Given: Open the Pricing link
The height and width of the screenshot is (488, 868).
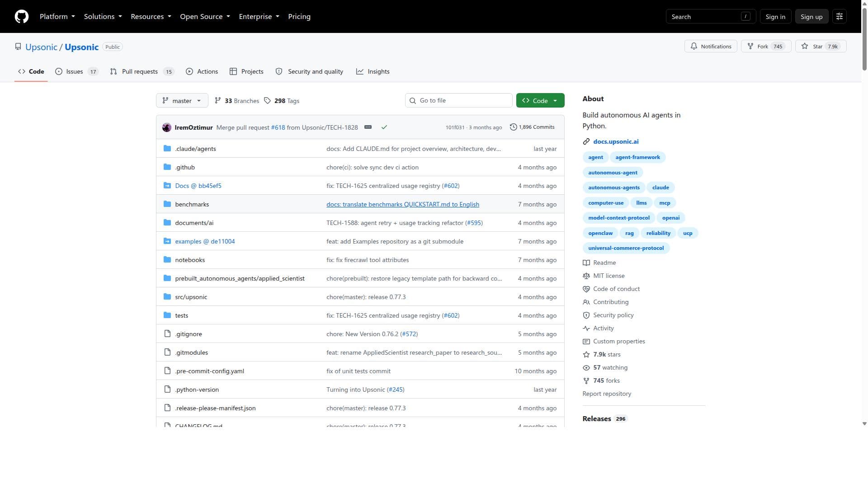Looking at the screenshot, I should tap(299, 17).
